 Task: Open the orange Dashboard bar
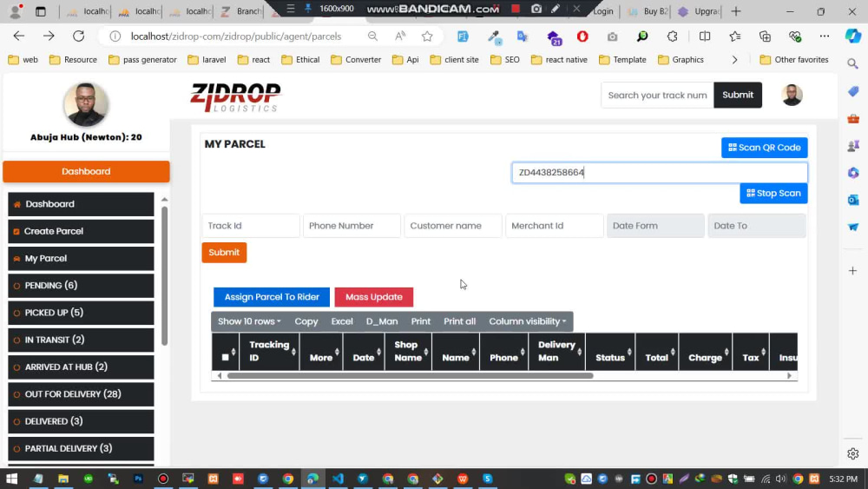[x=86, y=172]
